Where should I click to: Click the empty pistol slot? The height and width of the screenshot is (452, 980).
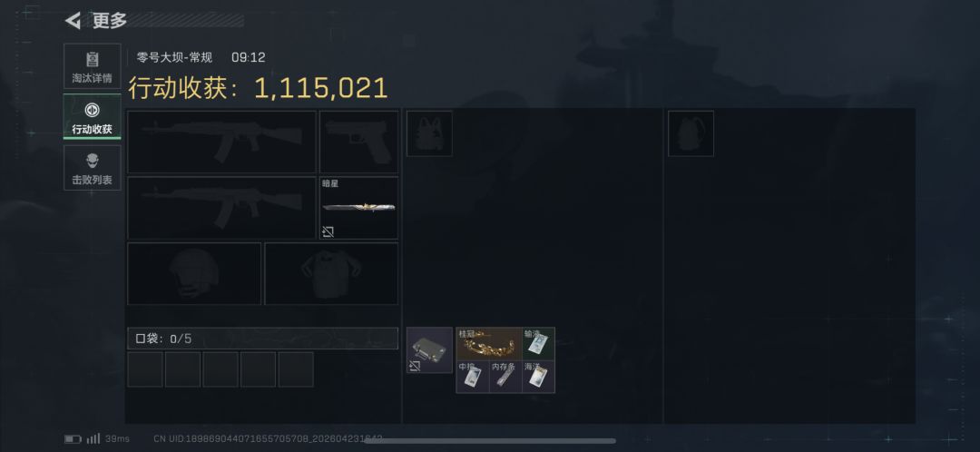point(358,142)
